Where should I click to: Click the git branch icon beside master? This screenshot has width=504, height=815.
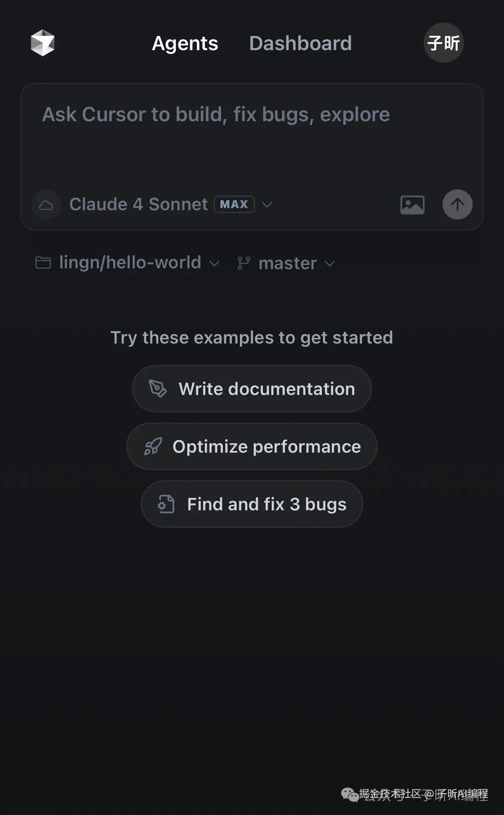pos(244,263)
